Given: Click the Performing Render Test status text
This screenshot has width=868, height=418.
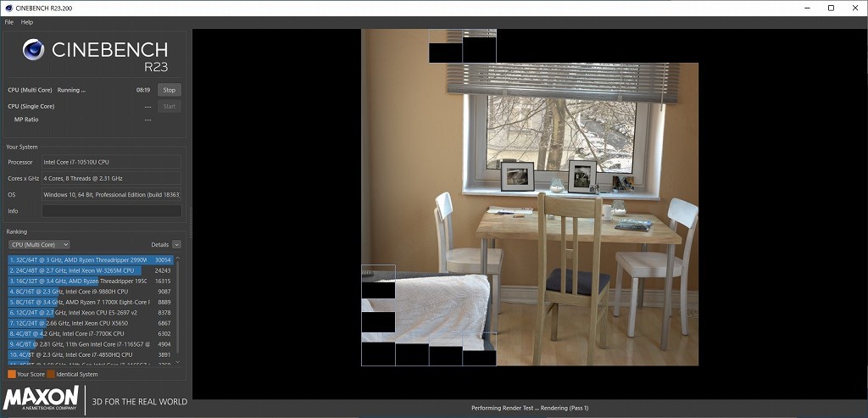Looking at the screenshot, I should (530, 408).
